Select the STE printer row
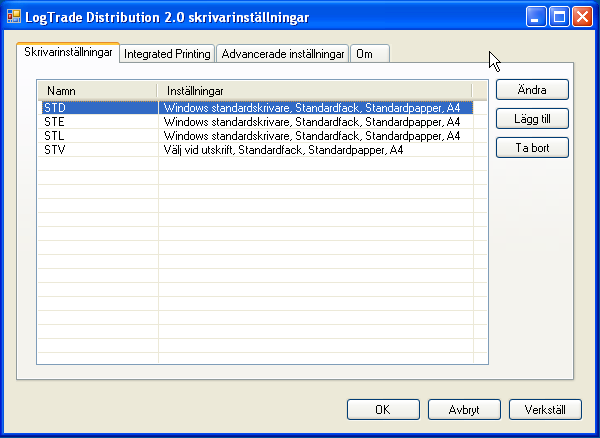 [257, 122]
